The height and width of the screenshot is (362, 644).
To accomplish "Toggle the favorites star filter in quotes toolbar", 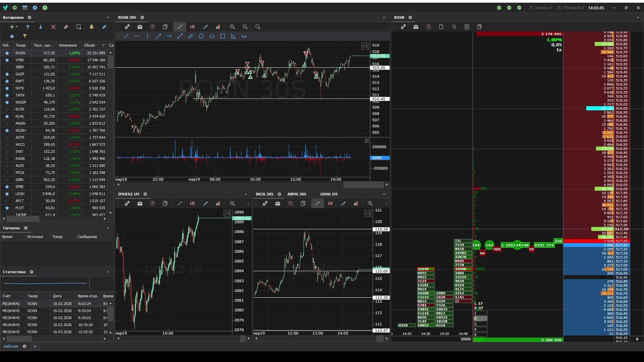I will (12, 36).
